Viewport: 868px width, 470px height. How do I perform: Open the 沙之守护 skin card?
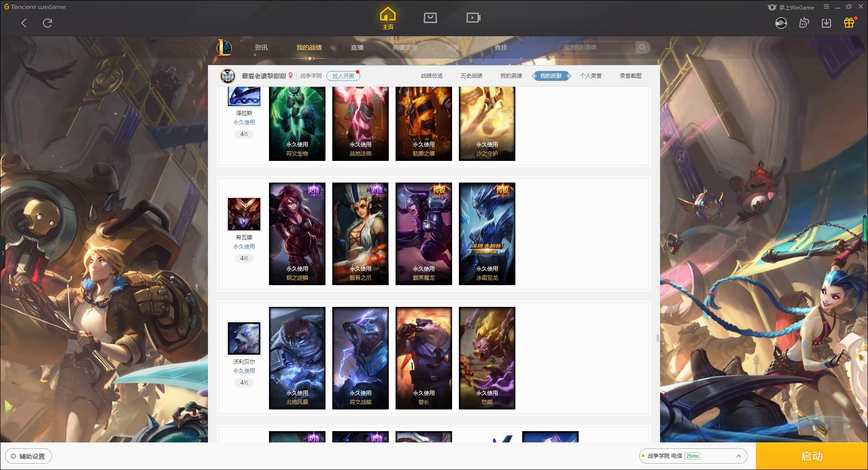(487, 123)
